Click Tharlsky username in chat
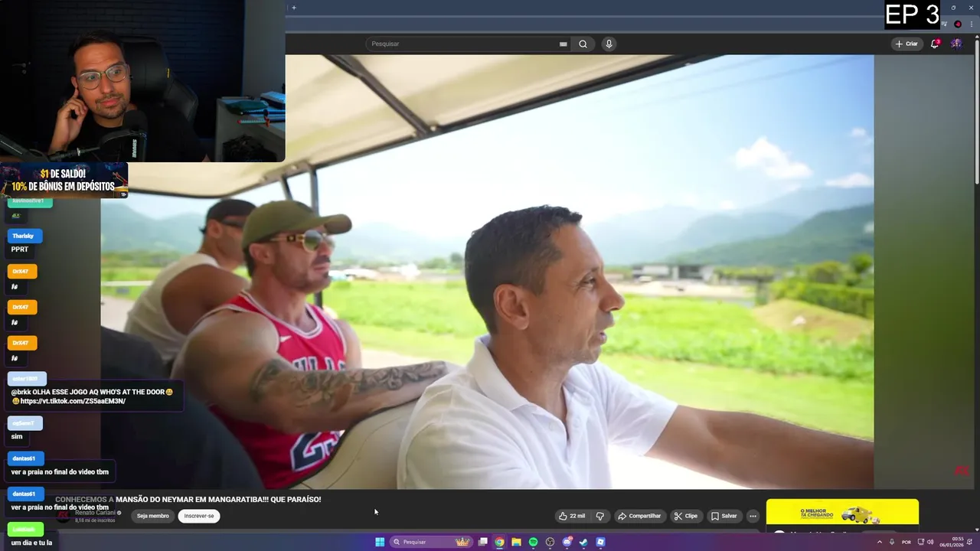980x551 pixels. tap(23, 236)
